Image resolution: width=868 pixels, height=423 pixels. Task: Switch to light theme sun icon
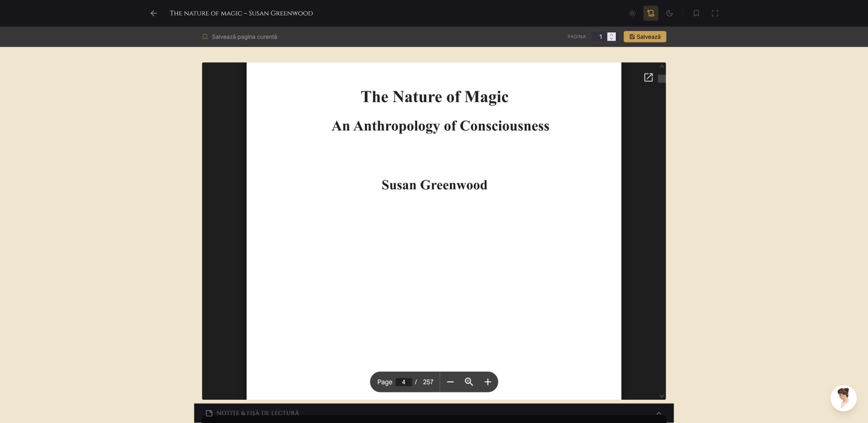coord(632,13)
